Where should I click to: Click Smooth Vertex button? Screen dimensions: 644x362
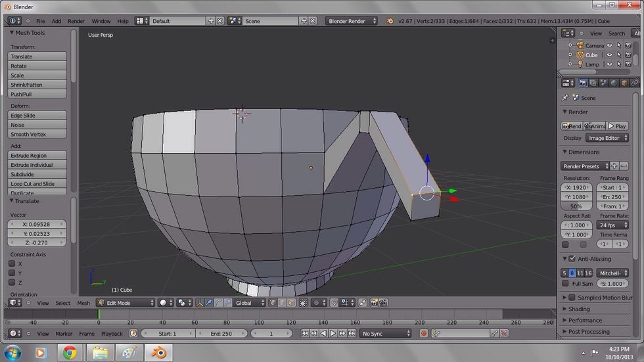point(37,134)
